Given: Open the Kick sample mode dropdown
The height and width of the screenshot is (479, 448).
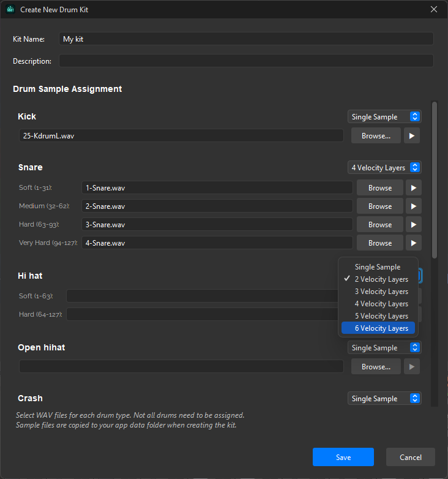Looking at the screenshot, I should 384,117.
